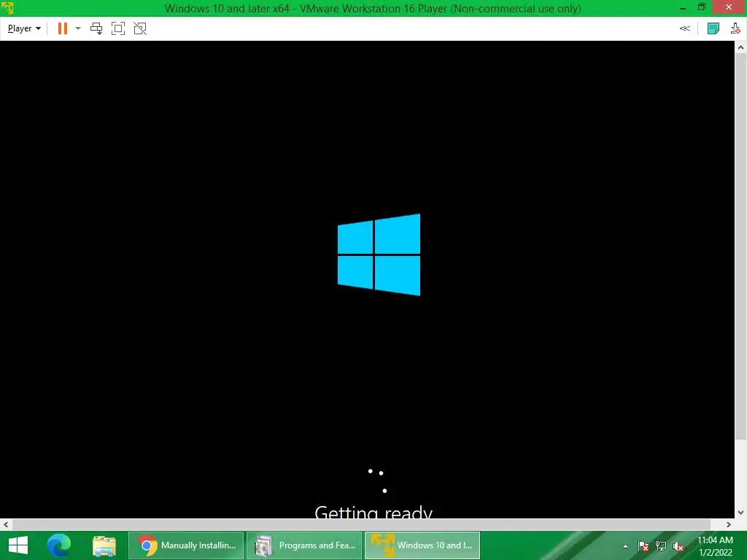This screenshot has height=560, width=747.
Task: Click the horizontal scrollbar left arrow
Action: pyautogui.click(x=6, y=525)
